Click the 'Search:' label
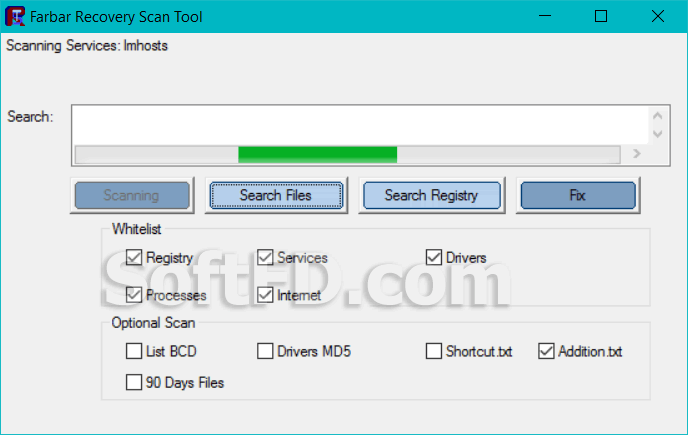 pos(30,117)
